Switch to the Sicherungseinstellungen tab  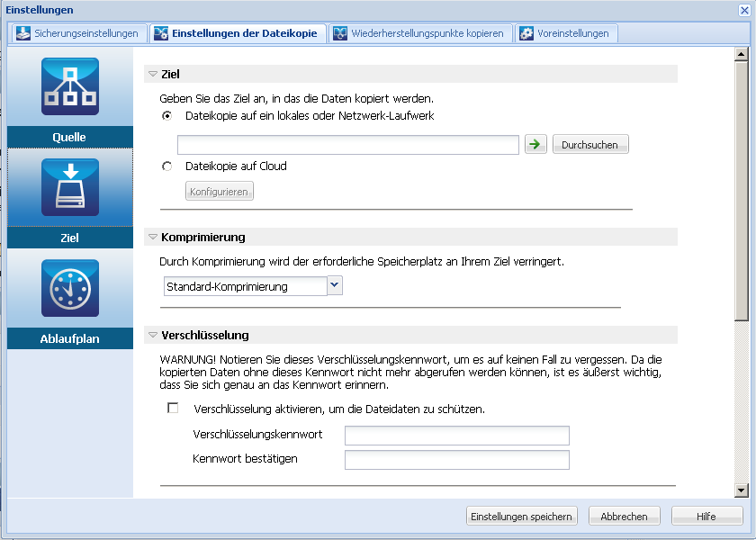pyautogui.click(x=79, y=33)
